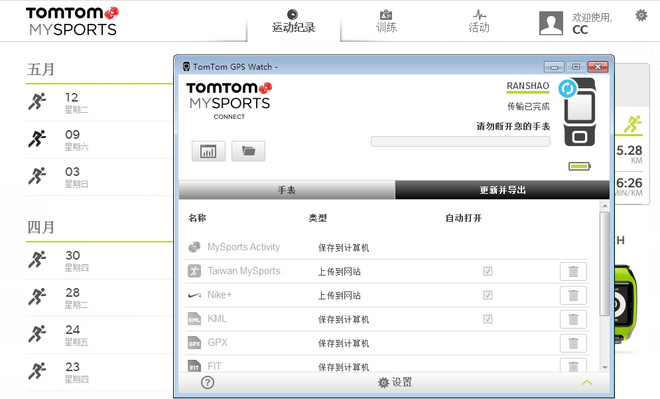Select the Nike+ row name
The width and height of the screenshot is (660, 399).
(219, 295)
